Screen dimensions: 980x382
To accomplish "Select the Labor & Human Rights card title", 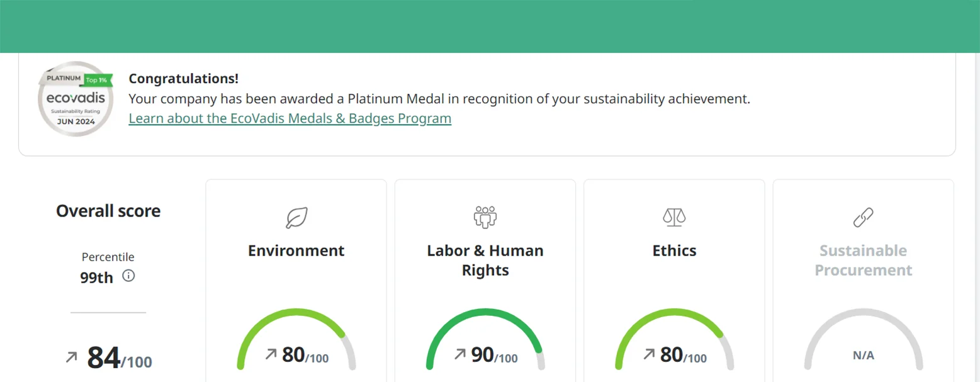I will pos(485,261).
